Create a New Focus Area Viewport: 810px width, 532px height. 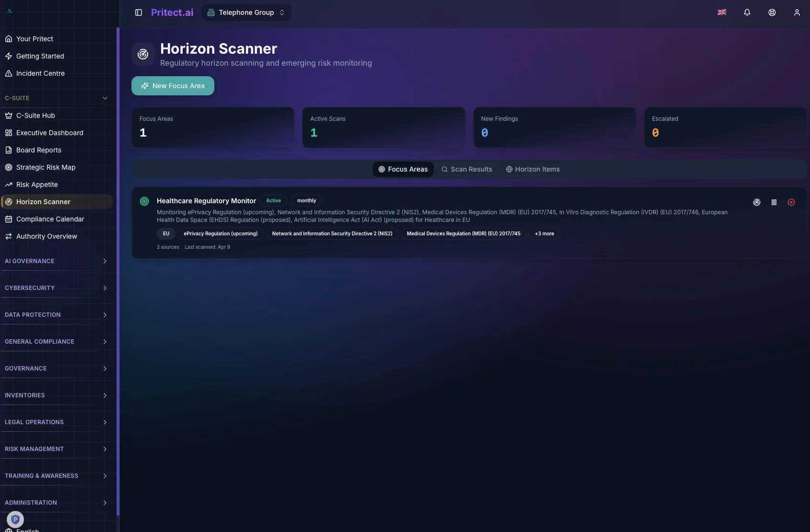(x=173, y=86)
